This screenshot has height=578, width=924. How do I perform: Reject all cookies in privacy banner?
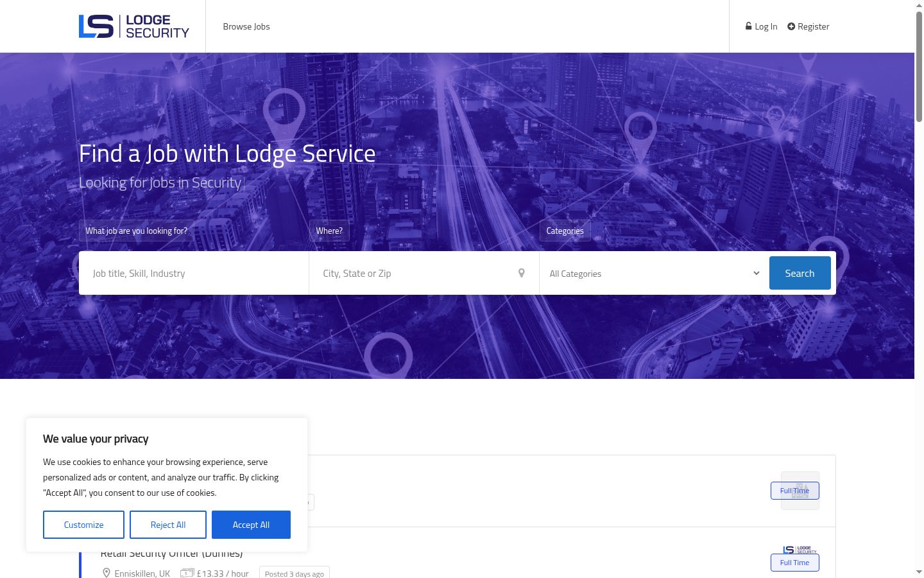[168, 525]
